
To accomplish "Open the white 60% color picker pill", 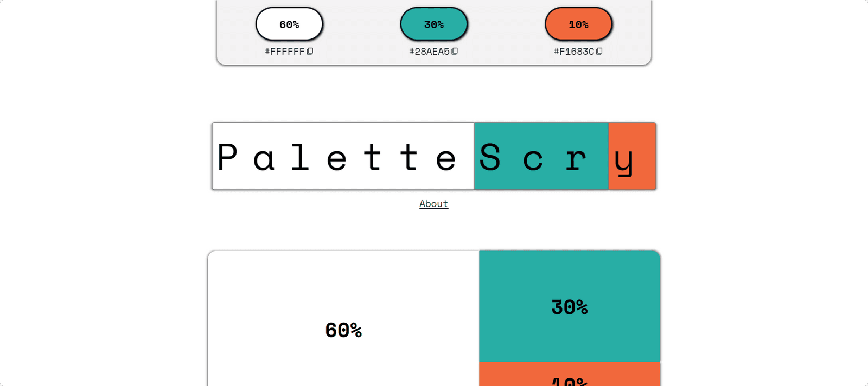I will 289,24.
